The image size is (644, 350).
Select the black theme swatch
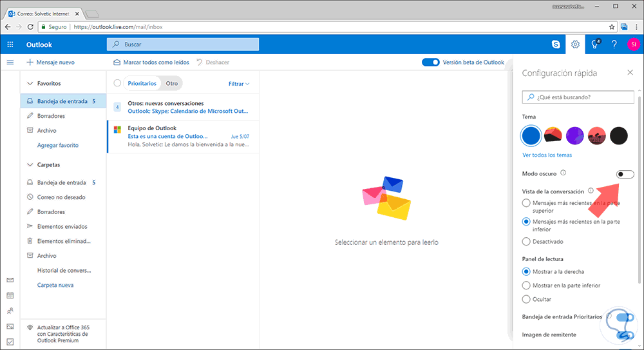pyautogui.click(x=618, y=135)
